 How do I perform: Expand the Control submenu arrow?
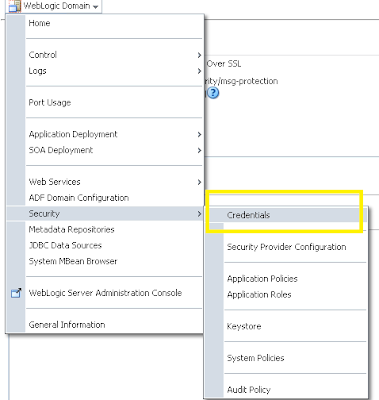[199, 55]
